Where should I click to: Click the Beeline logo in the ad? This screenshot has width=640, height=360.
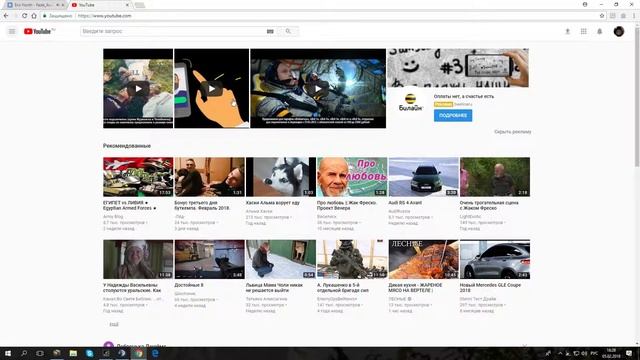(411, 102)
